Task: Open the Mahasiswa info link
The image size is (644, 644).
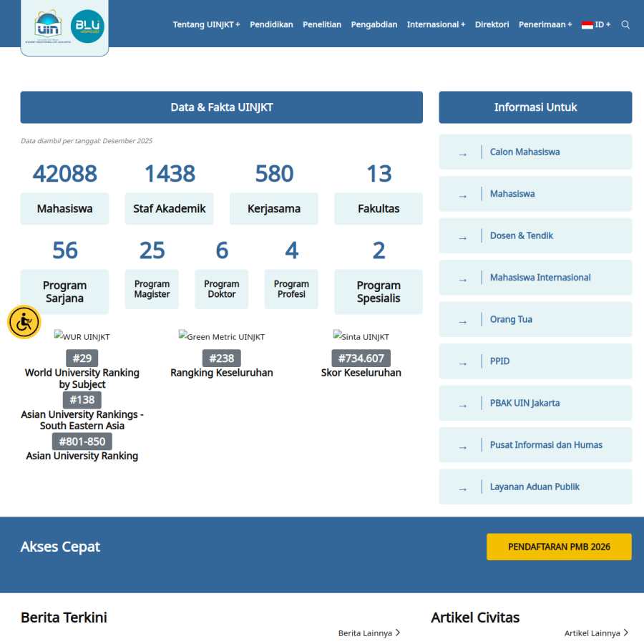Action: point(512,194)
